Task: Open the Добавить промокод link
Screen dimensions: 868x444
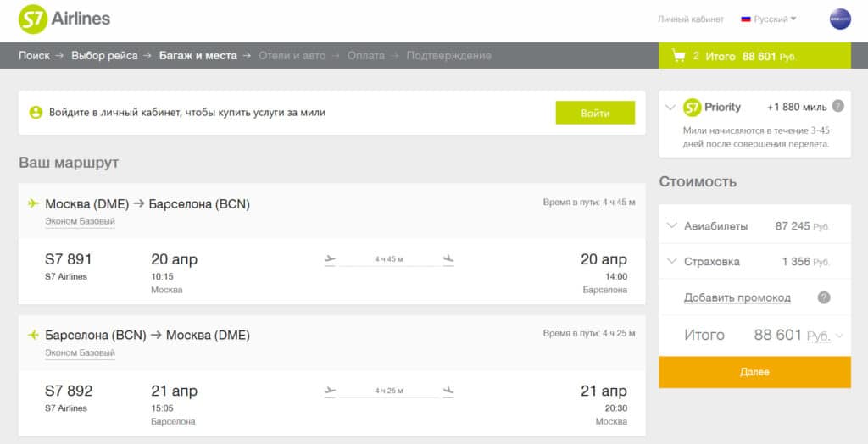Action: pyautogui.click(x=737, y=298)
